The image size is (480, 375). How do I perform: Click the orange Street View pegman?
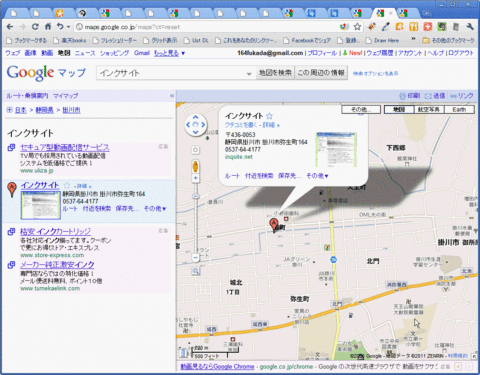tap(196, 166)
